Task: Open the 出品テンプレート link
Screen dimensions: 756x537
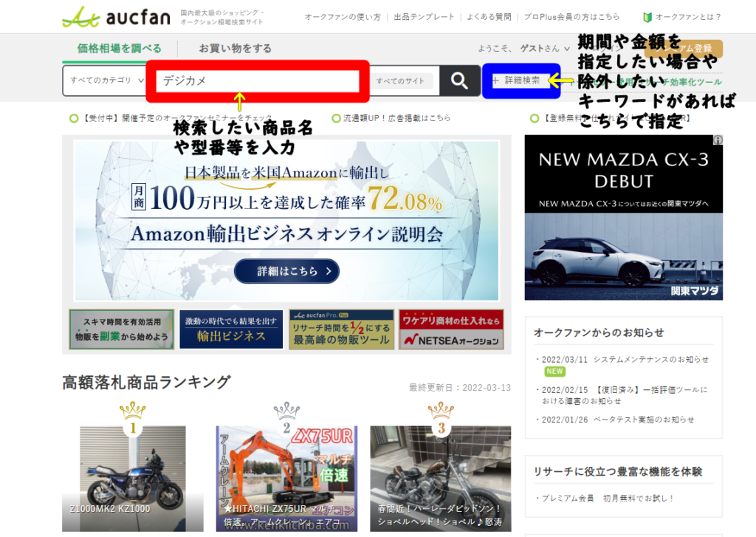Action: 424,17
